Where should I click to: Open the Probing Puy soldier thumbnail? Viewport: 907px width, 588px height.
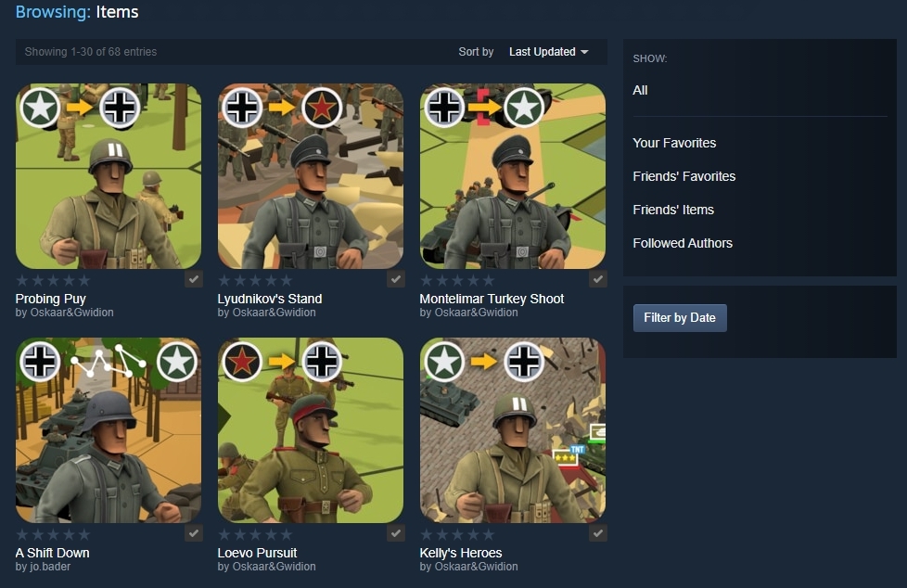click(109, 176)
